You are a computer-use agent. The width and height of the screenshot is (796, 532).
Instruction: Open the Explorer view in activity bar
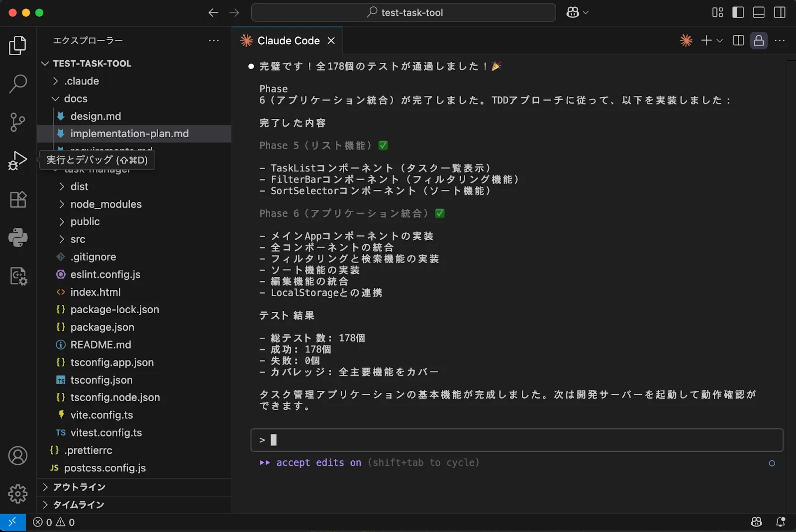tap(18, 46)
